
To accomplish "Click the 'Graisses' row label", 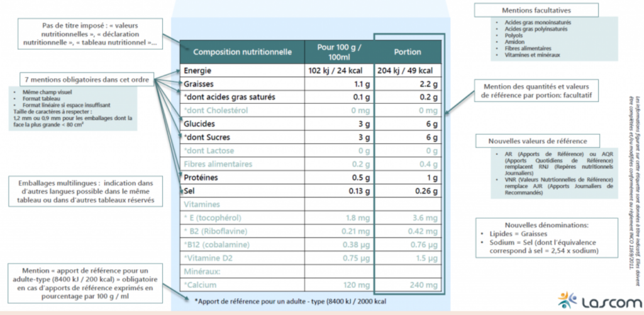I will tap(199, 84).
